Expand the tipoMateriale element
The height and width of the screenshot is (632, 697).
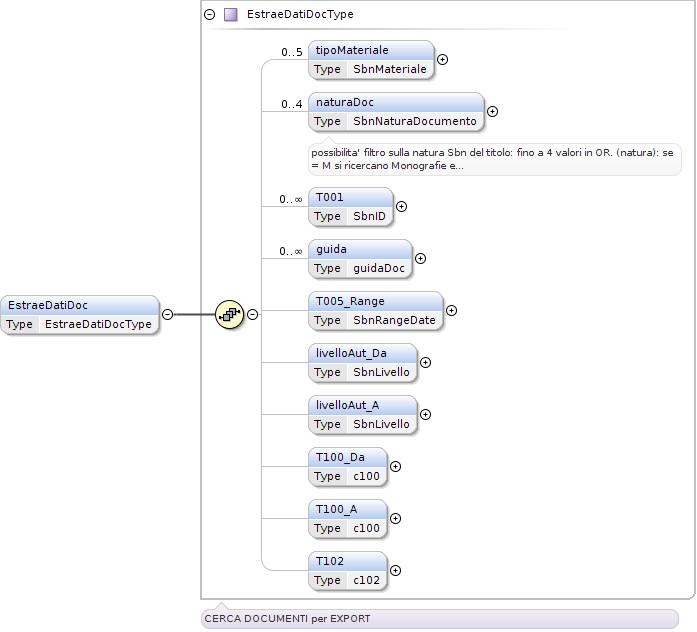coord(442,60)
